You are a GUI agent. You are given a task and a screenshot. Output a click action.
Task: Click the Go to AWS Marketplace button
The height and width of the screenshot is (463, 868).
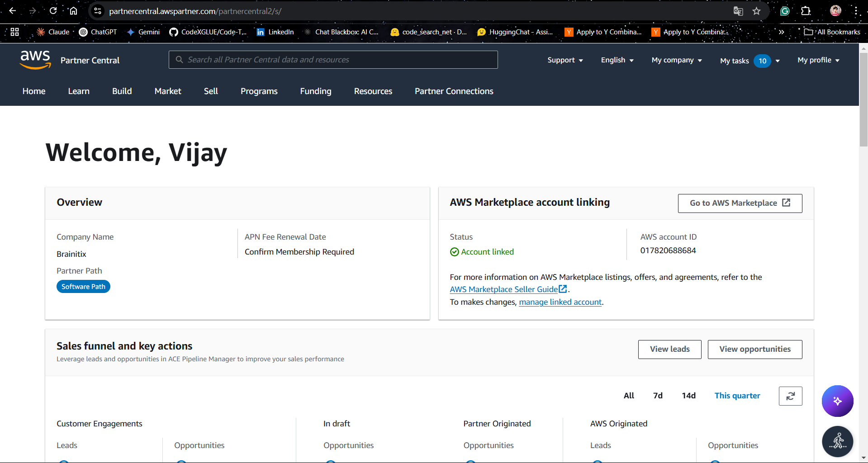[x=740, y=203]
